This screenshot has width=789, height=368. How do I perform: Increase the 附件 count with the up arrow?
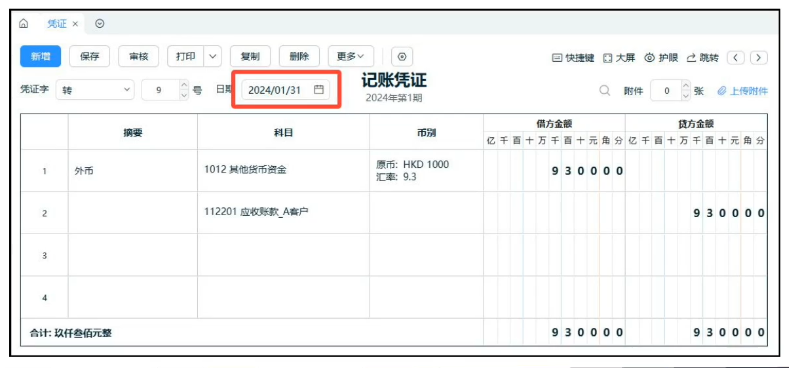pyautogui.click(x=685, y=86)
